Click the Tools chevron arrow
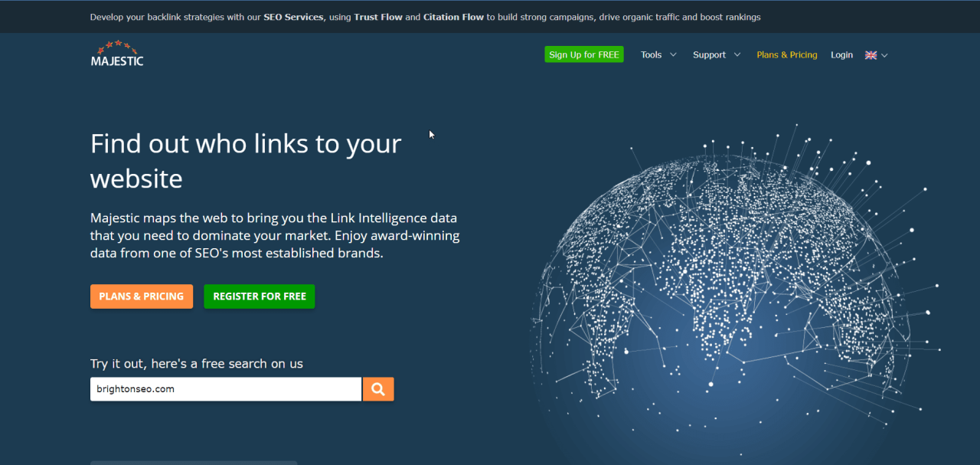980x465 pixels. pos(673,54)
